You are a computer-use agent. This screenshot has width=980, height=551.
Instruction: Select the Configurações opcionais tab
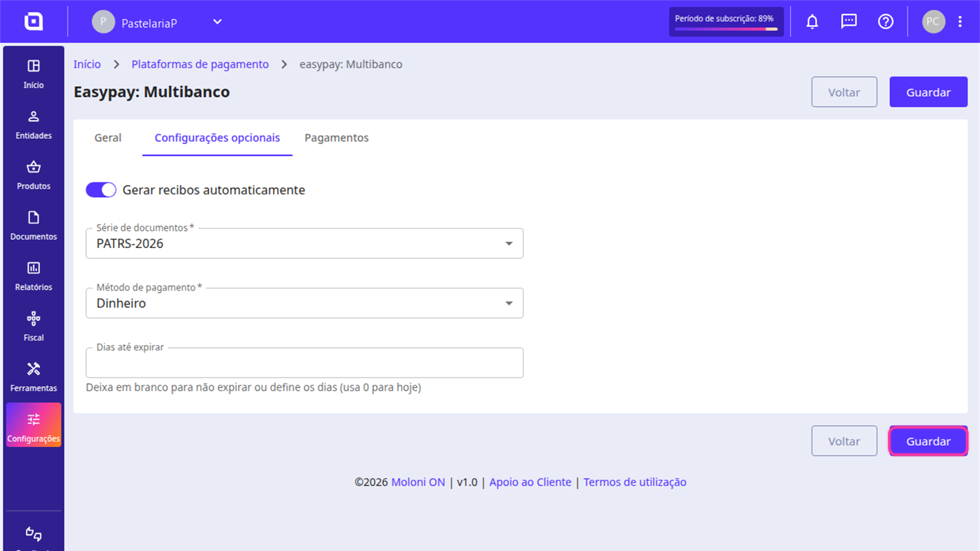click(x=217, y=138)
